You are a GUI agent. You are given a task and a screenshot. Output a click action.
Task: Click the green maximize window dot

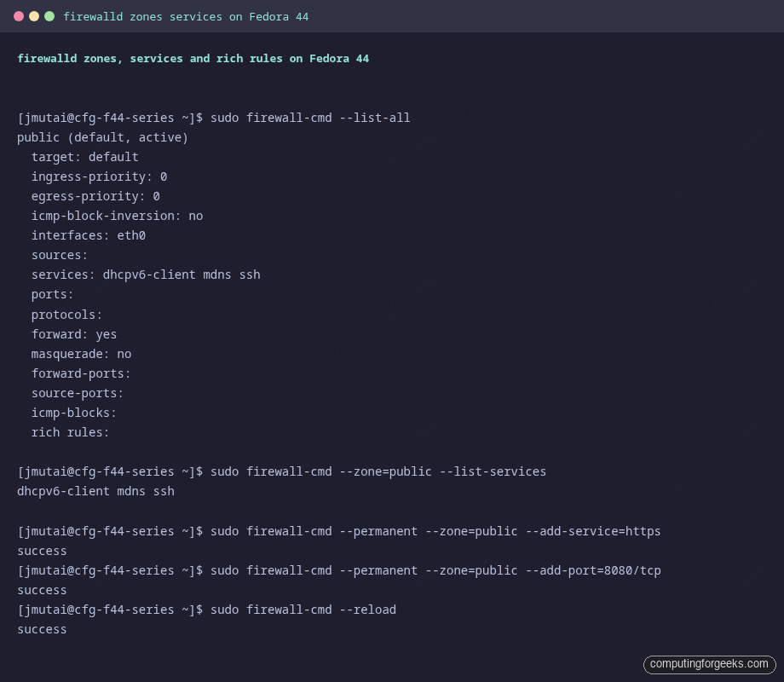click(x=49, y=16)
